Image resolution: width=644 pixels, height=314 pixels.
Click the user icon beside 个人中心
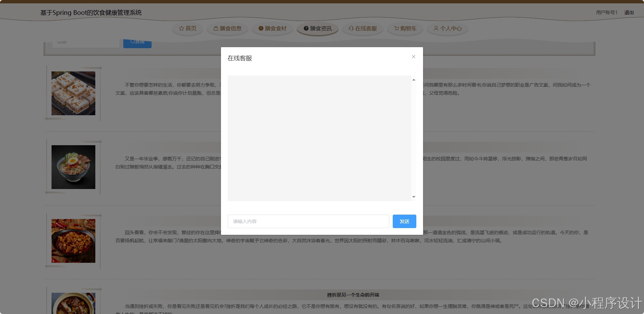(436, 29)
